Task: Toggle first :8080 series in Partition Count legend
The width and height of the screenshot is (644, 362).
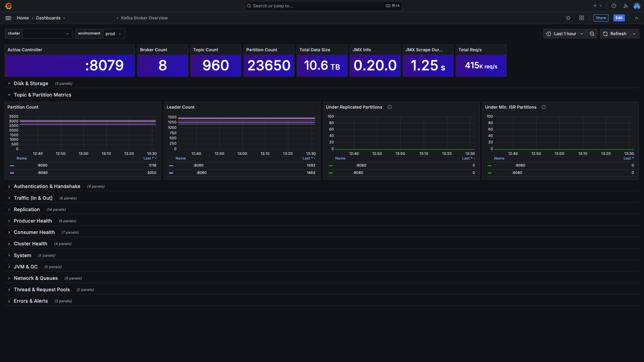Action: coord(42,166)
